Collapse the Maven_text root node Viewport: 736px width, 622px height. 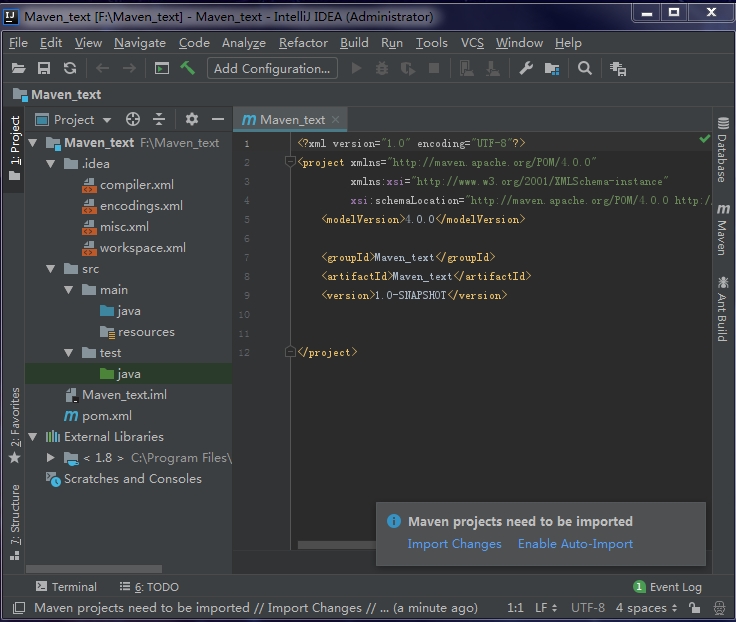[33, 143]
